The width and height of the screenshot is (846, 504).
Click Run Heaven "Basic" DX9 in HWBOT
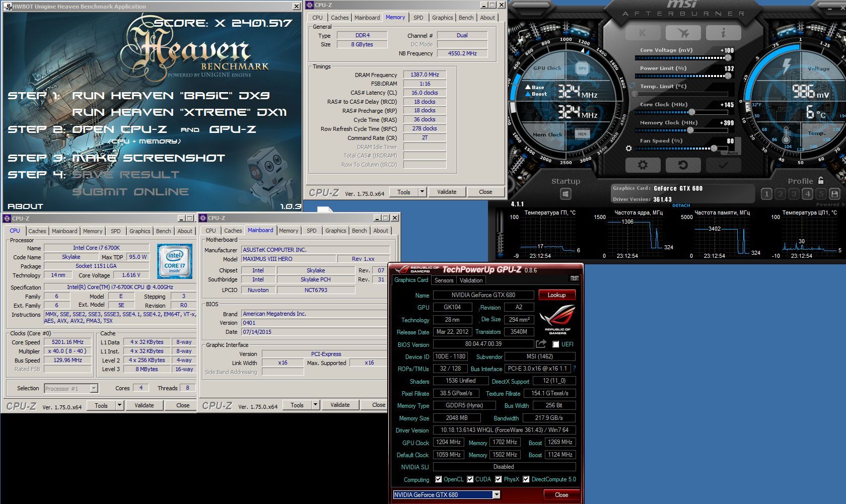tap(171, 96)
